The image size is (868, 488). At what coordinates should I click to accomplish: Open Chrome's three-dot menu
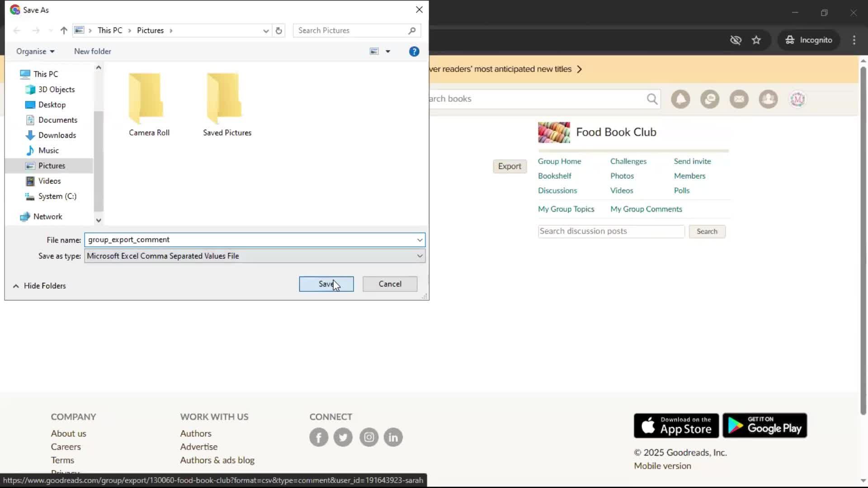tap(854, 40)
